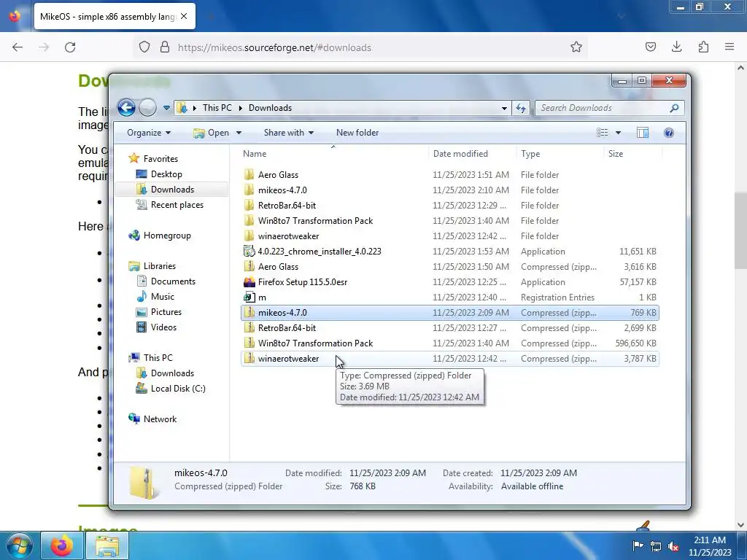Select Desktop under Favorites

pos(166,174)
